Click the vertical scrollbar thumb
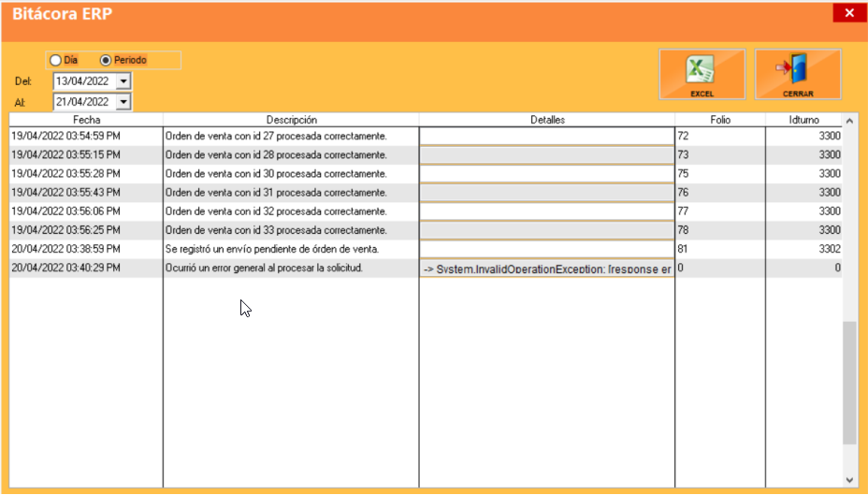Viewport: 868px width, 495px height. tap(849, 383)
